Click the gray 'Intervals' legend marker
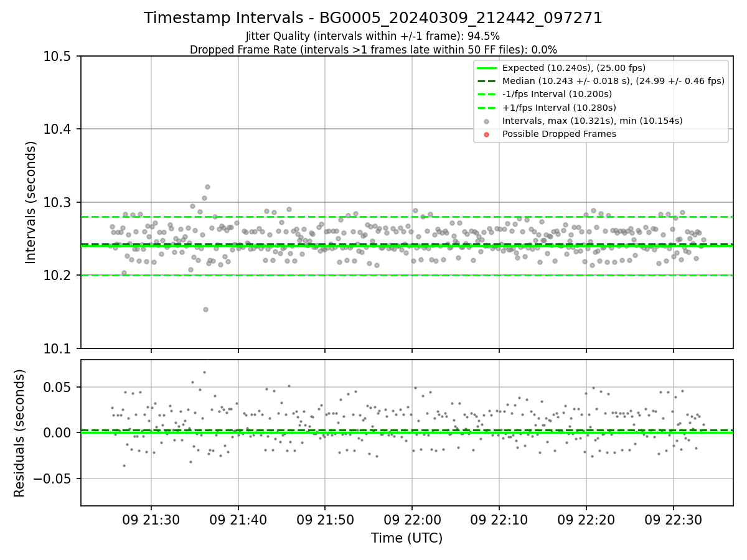The width and height of the screenshot is (747, 560). pos(487,121)
